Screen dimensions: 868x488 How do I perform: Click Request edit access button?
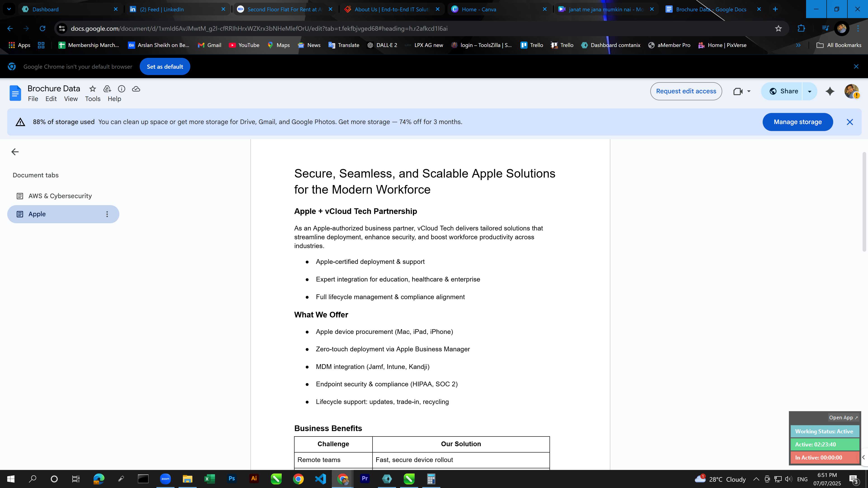(686, 91)
